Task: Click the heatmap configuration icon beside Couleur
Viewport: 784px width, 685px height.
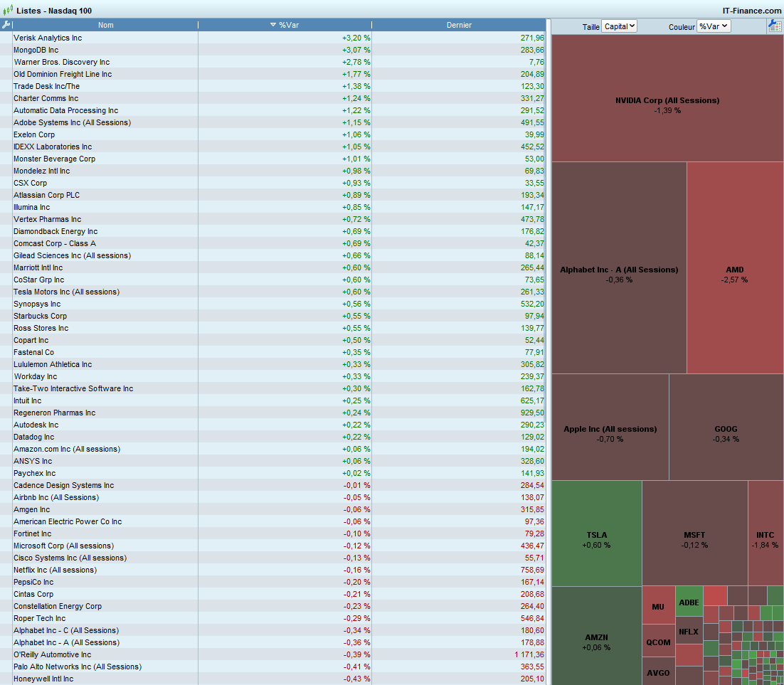Action: (775, 26)
